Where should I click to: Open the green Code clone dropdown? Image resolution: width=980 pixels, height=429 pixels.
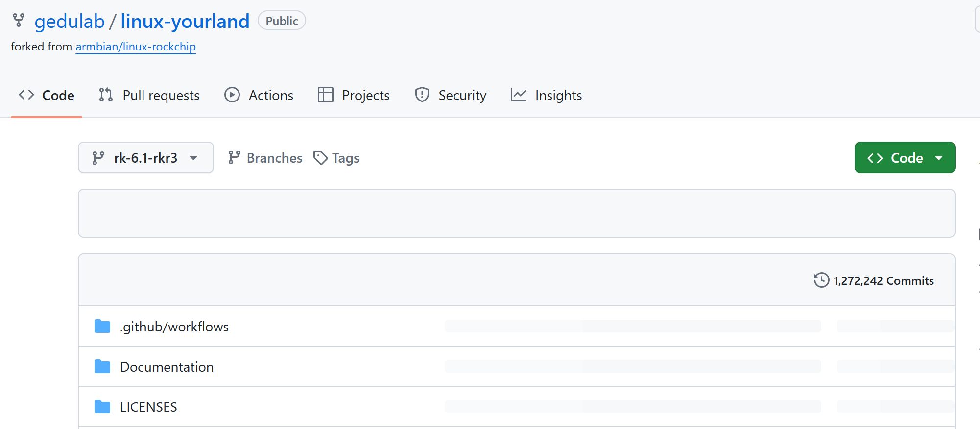click(905, 157)
